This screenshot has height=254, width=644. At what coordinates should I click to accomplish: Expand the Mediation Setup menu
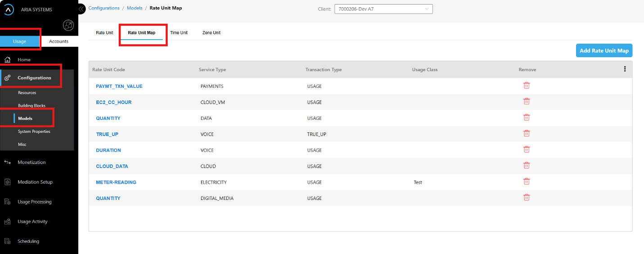tap(35, 182)
